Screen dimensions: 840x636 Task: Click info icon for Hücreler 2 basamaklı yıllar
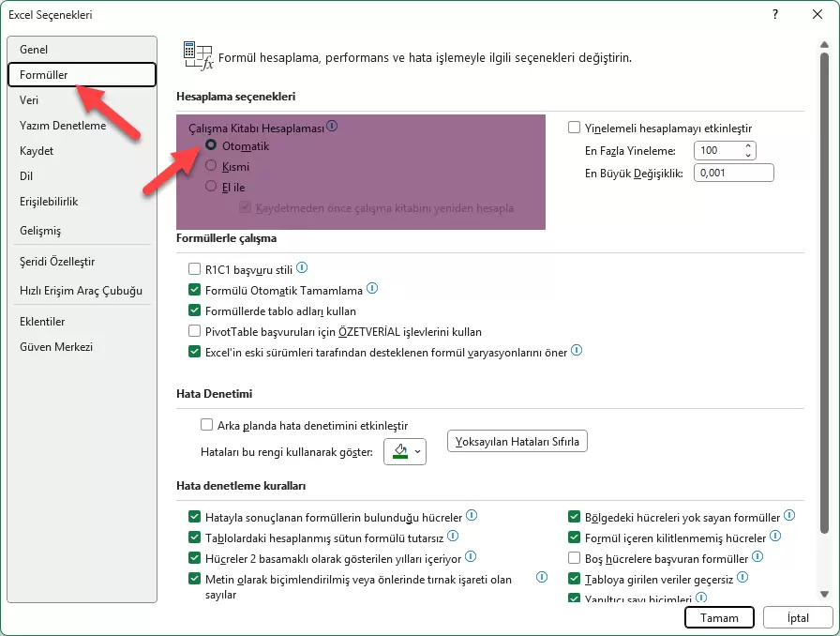click(471, 556)
